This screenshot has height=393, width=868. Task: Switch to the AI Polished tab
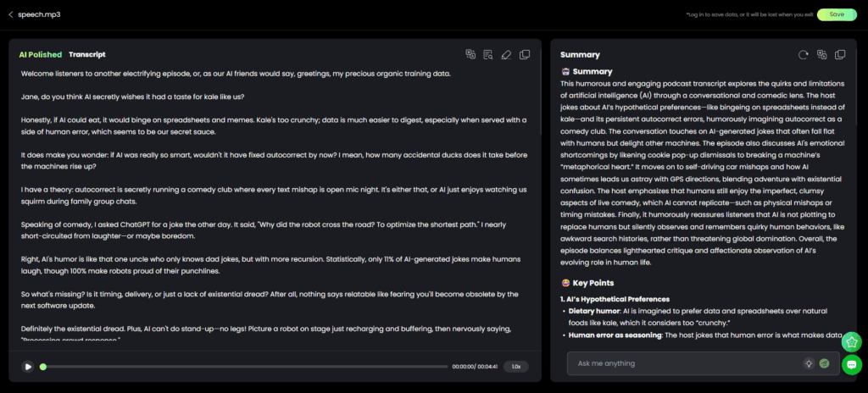(40, 54)
